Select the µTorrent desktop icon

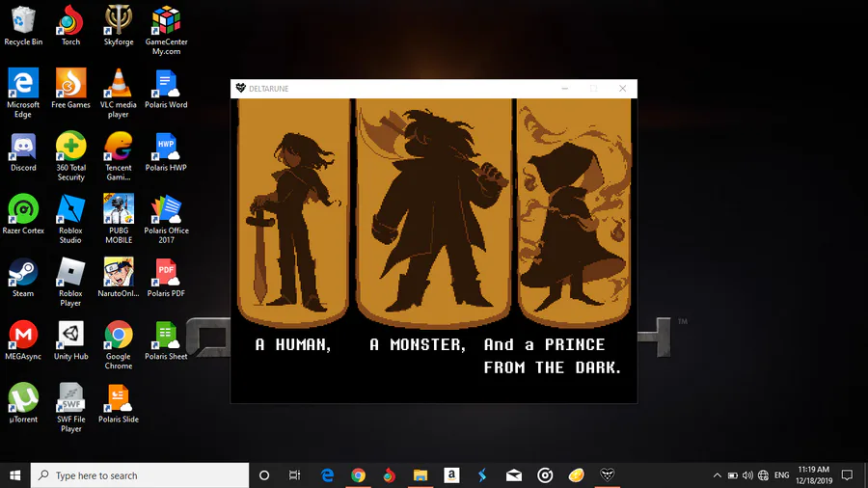pos(23,403)
